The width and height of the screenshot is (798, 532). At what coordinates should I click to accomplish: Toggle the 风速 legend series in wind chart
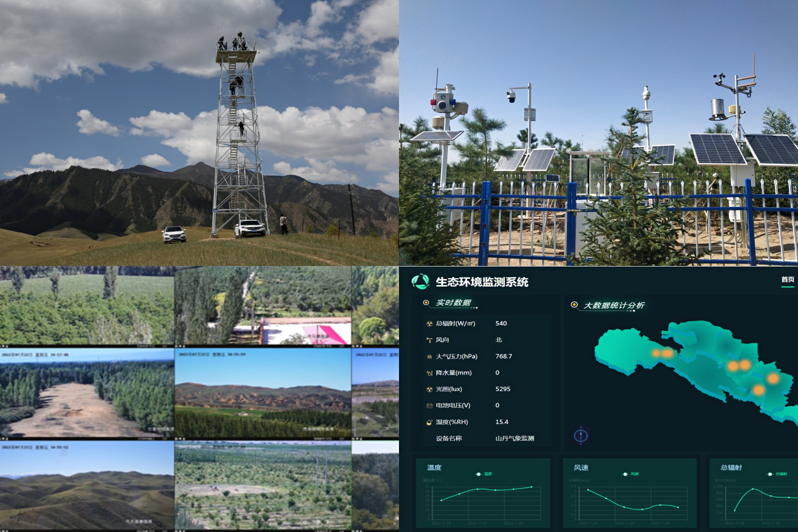pyautogui.click(x=631, y=474)
